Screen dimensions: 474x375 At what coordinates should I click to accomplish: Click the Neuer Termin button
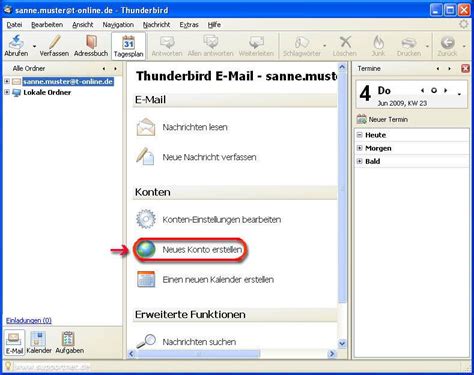(382, 119)
